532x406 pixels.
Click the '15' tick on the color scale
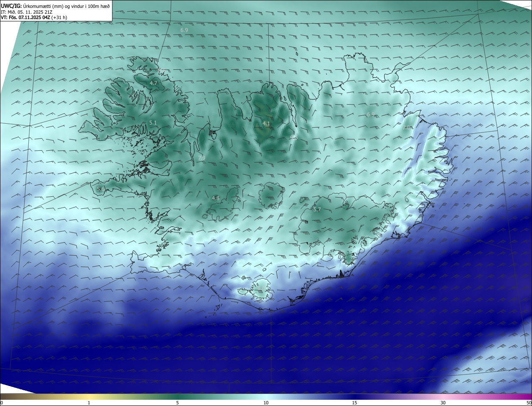(x=355, y=403)
